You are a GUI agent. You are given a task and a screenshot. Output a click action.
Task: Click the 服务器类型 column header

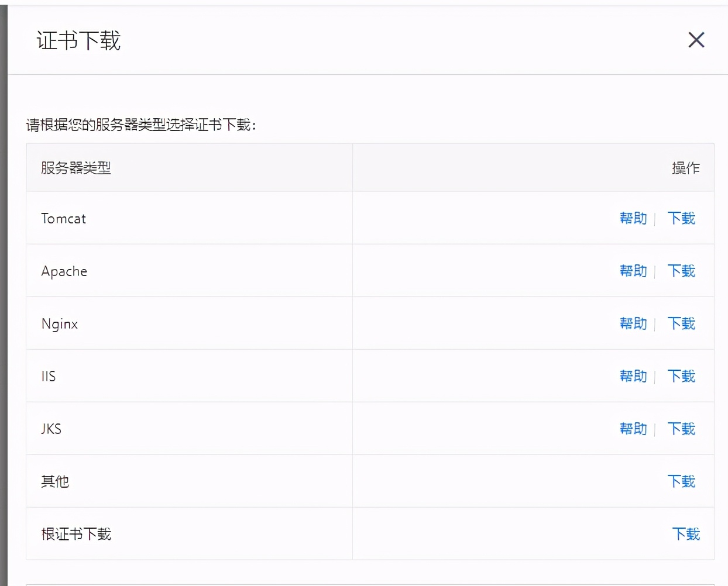[75, 167]
